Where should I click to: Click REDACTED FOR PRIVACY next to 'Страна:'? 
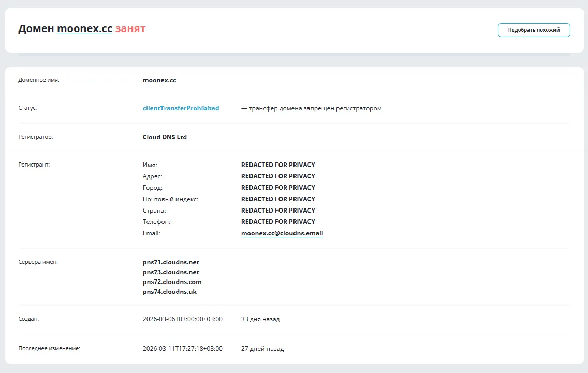coord(278,211)
